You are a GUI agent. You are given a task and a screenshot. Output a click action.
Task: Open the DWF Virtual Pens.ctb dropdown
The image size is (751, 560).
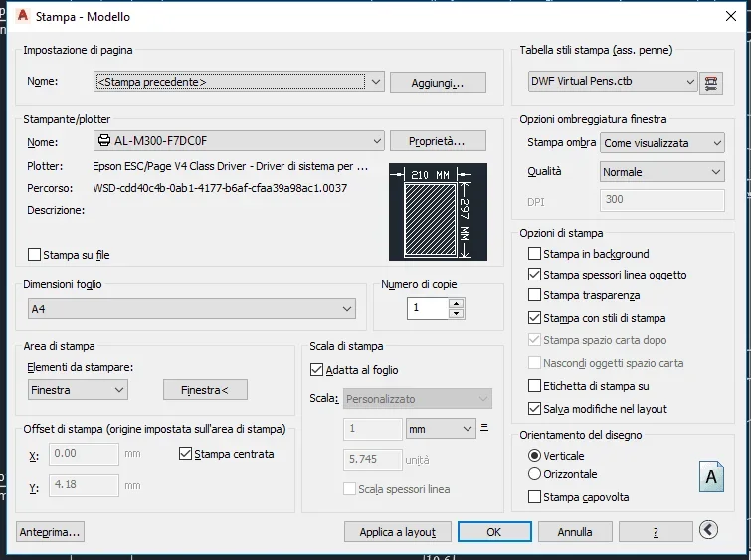point(612,82)
